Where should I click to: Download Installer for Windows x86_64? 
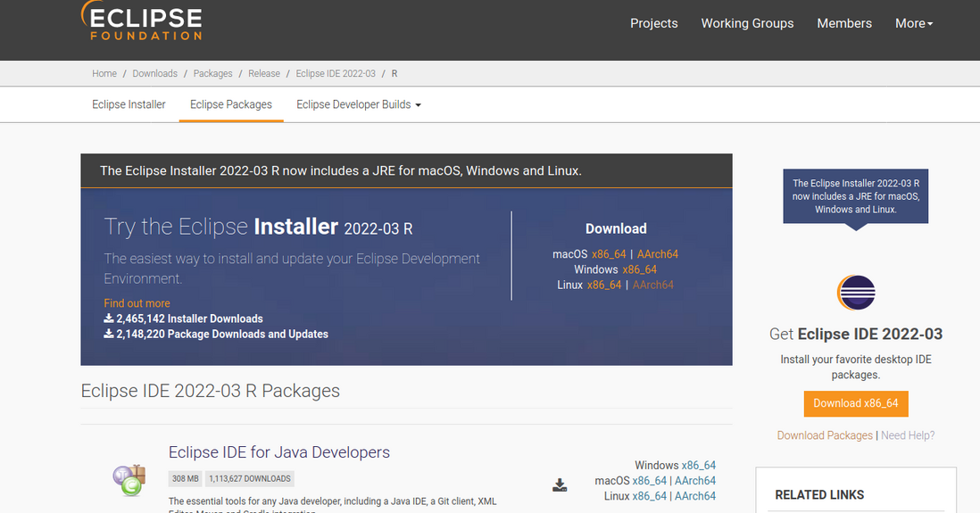639,269
